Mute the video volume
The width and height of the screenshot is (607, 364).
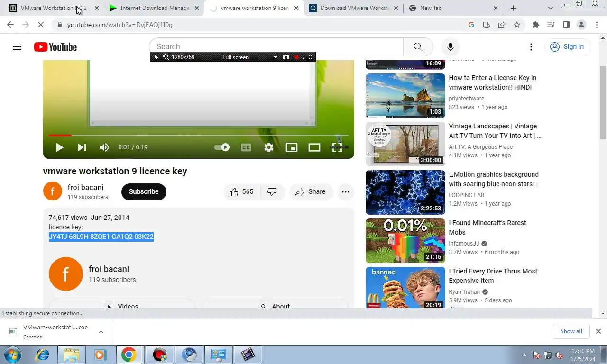(x=104, y=147)
